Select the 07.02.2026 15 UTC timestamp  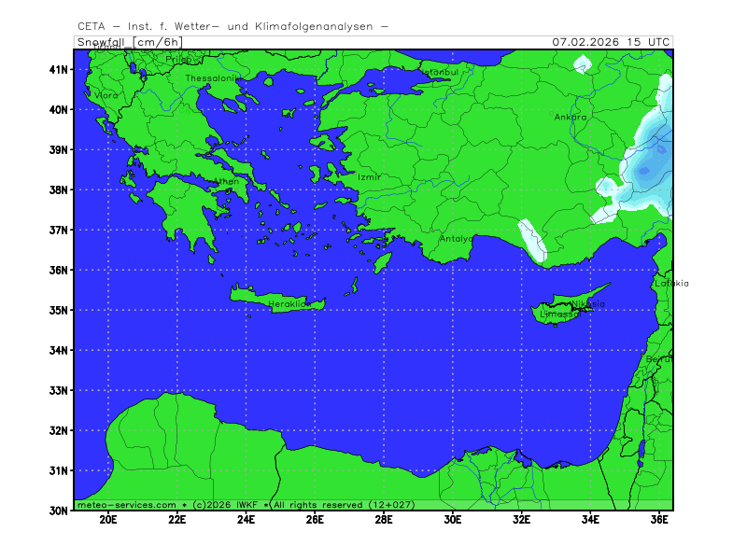[611, 42]
